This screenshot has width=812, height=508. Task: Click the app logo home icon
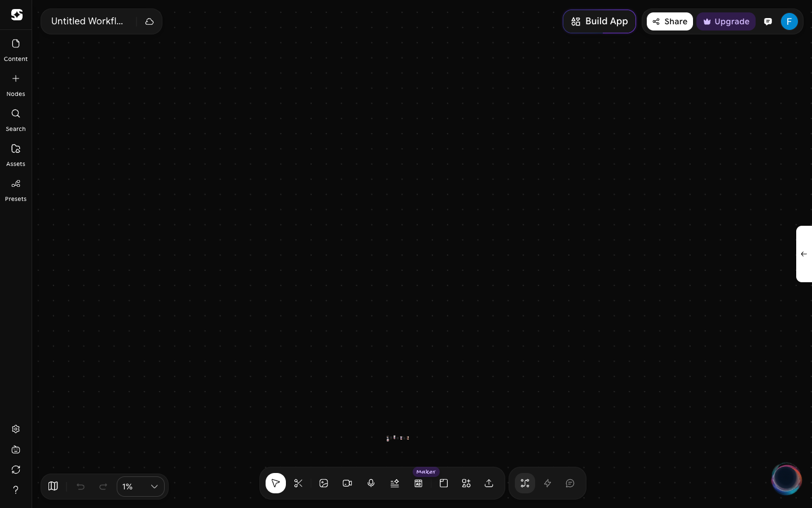pos(17,15)
